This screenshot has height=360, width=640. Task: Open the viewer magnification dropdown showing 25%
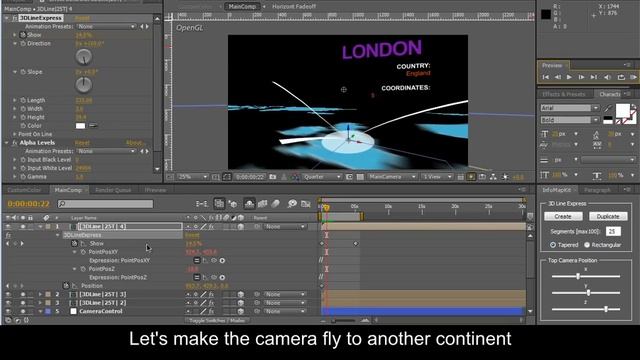193,177
